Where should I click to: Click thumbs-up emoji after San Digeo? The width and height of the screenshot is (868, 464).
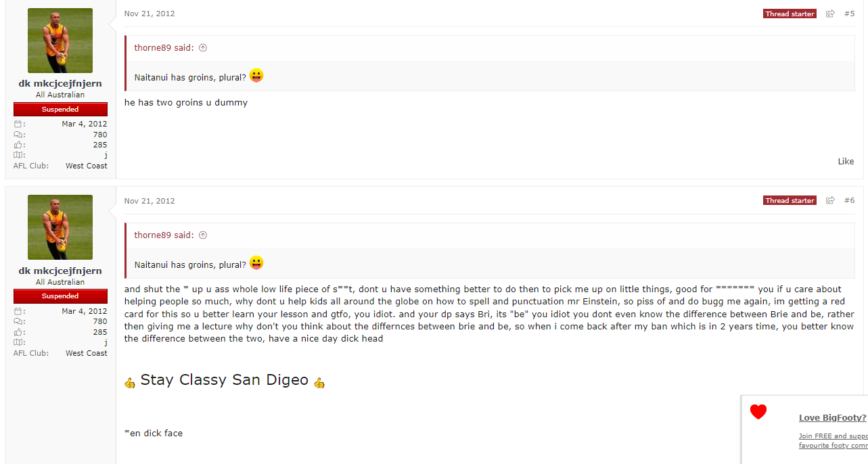319,382
